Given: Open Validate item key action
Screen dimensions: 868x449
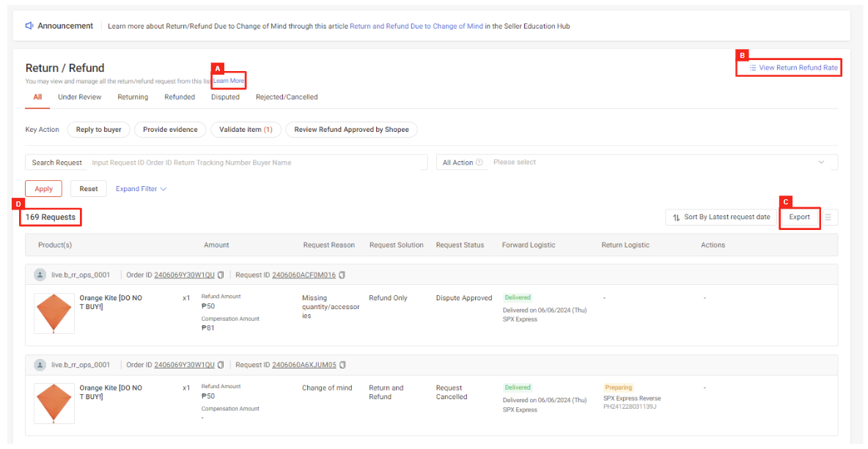Looking at the screenshot, I should click(246, 129).
